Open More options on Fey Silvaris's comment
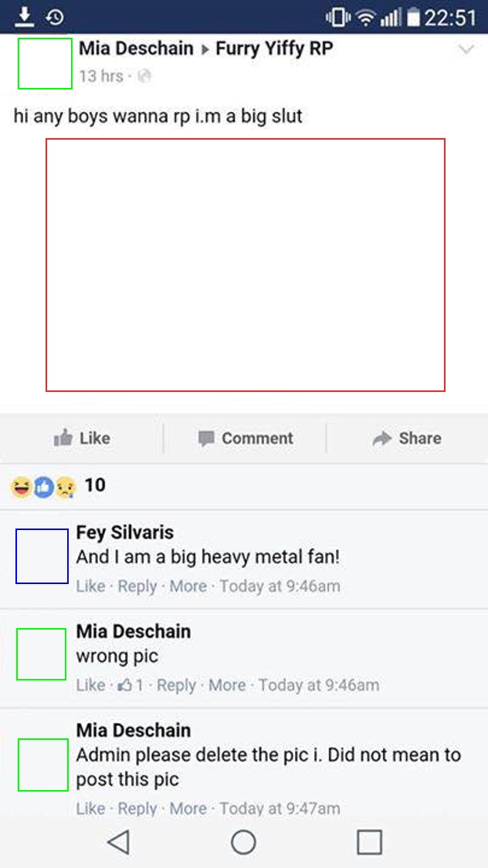 point(188,586)
